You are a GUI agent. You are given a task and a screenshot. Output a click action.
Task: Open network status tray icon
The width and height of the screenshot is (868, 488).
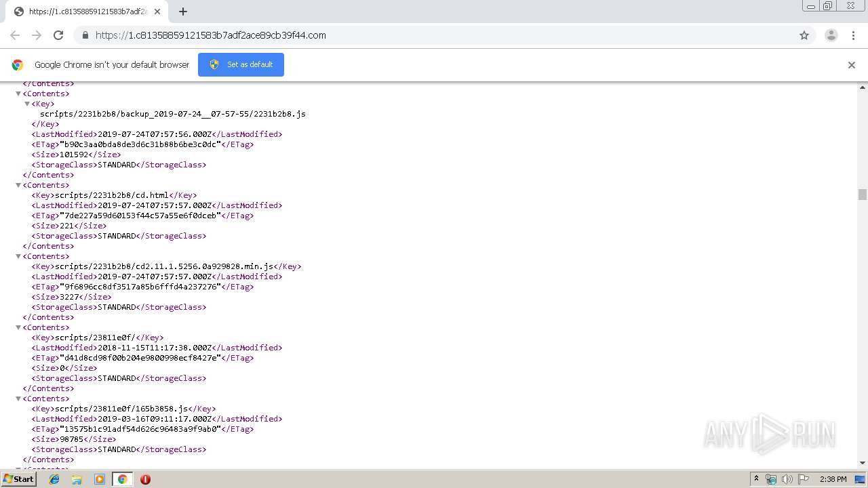pyautogui.click(x=771, y=479)
